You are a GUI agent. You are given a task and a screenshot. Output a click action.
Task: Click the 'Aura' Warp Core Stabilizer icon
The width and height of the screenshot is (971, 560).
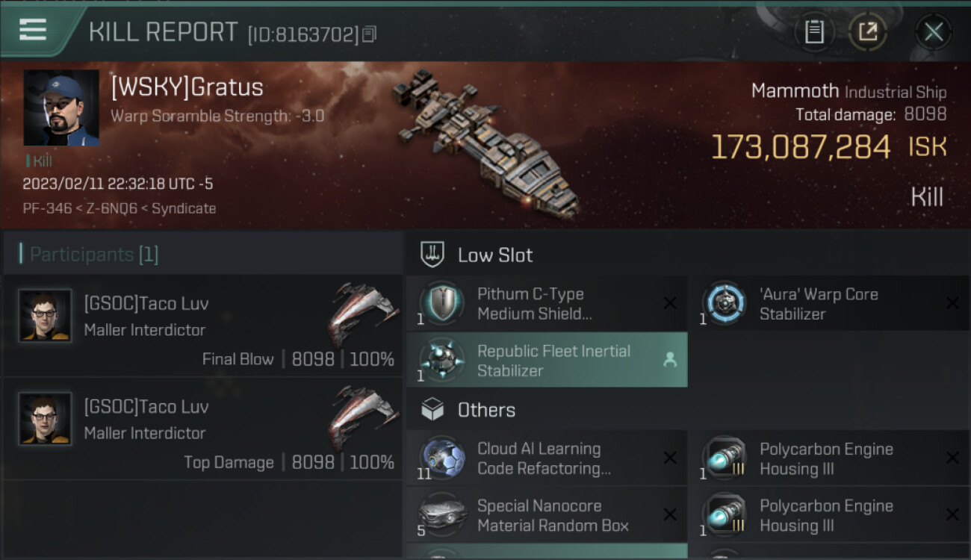(x=725, y=303)
